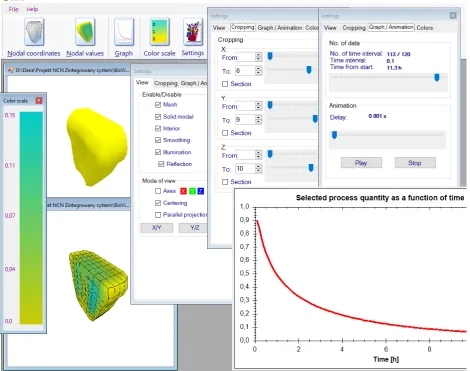Viewport: 470px width, 371px height.
Task: Select Colors tab in Graph/Animation window
Action: coord(425,28)
